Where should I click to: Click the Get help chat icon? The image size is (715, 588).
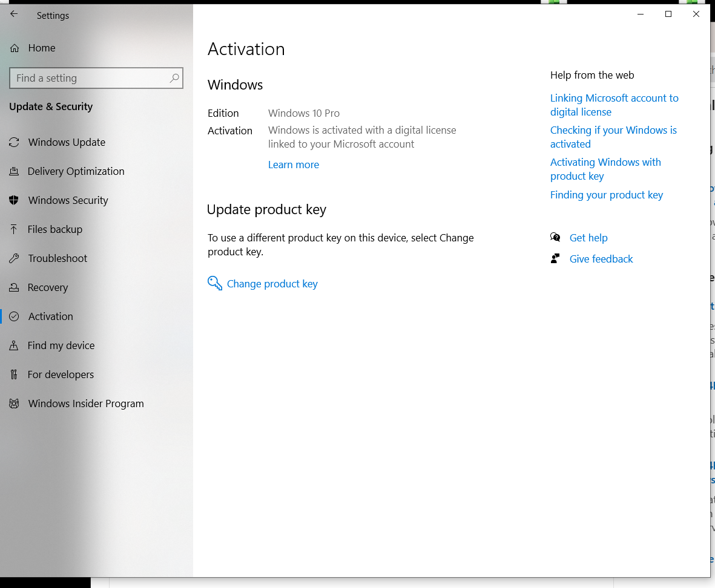click(x=555, y=237)
